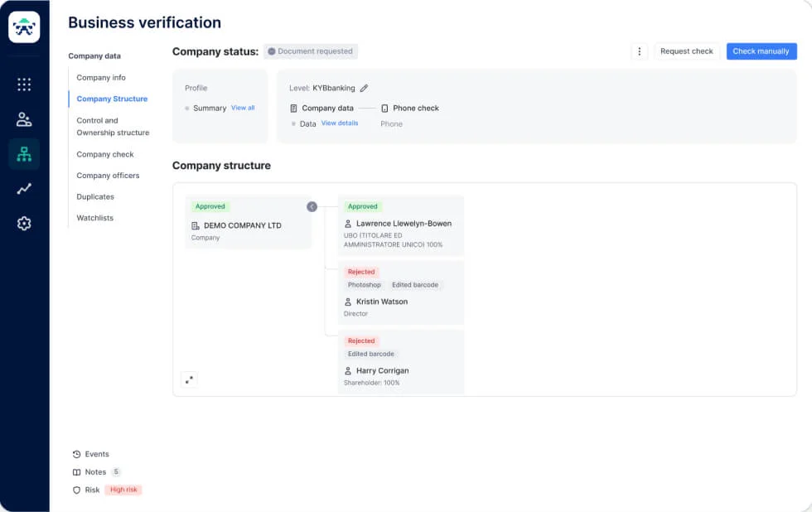Open the settings gear icon in sidebar
Viewport: 812px width, 512px height.
[24, 224]
